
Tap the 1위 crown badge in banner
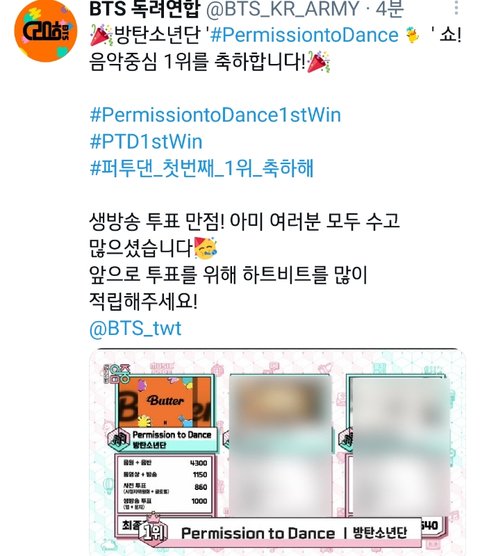click(x=154, y=528)
